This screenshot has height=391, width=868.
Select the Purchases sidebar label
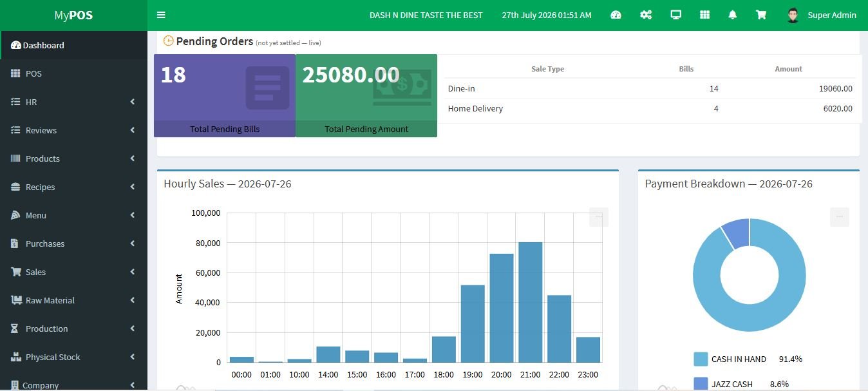(45, 243)
